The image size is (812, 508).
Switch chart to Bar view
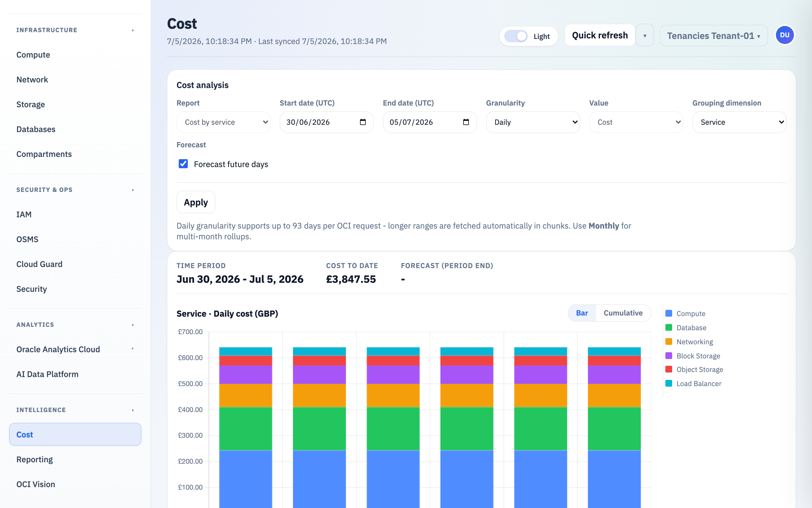[582, 313]
